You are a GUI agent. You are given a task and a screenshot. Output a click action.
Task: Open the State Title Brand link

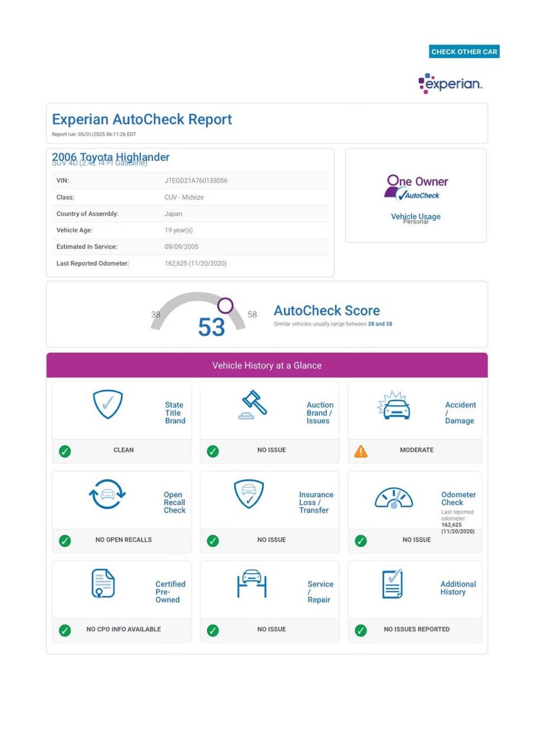coord(175,413)
